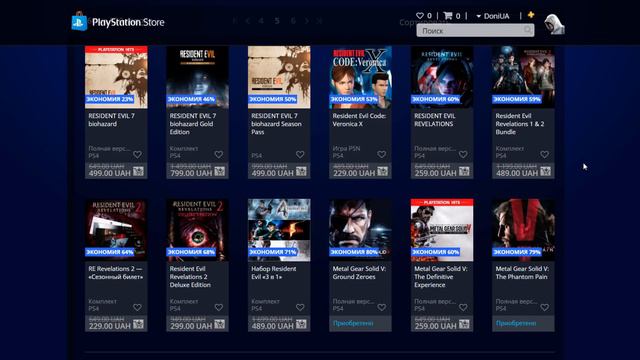This screenshot has height=360, width=640.
Task: Wishlist Metal Gear Solid V: Ground Zeroes
Action: [382, 307]
